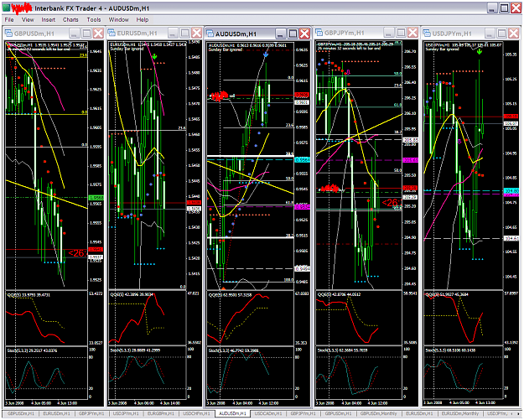Close the GBPJPYm,H1 chart window

pos(412,33)
